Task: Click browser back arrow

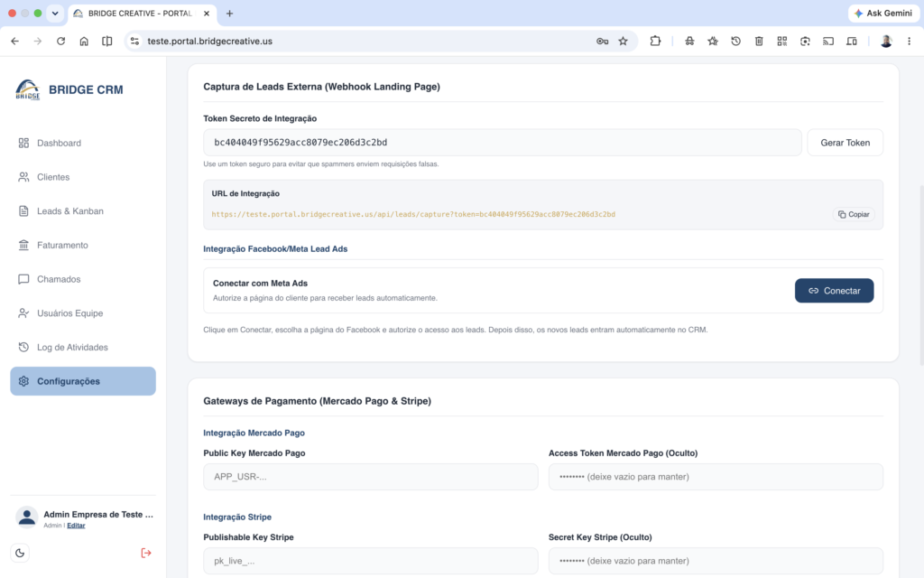Action: click(14, 42)
